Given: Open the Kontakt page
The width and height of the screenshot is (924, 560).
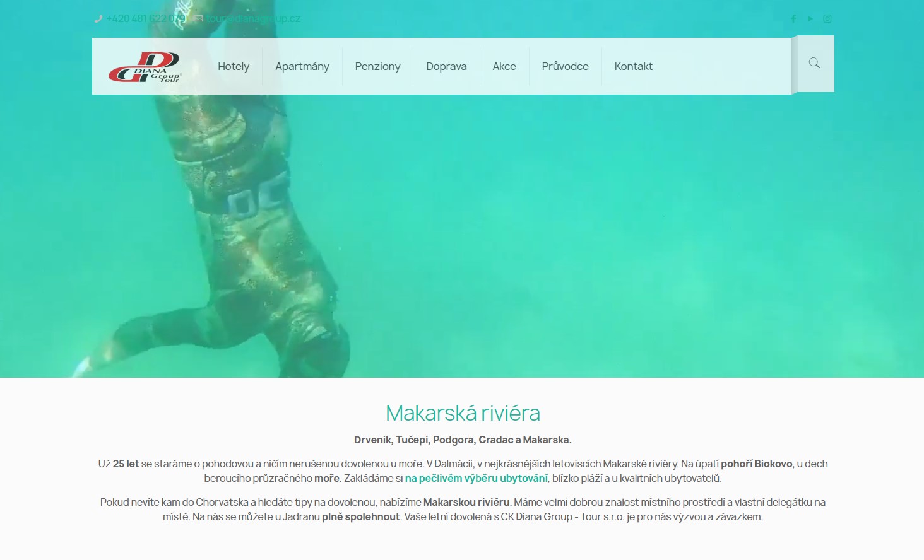Looking at the screenshot, I should click(x=633, y=66).
